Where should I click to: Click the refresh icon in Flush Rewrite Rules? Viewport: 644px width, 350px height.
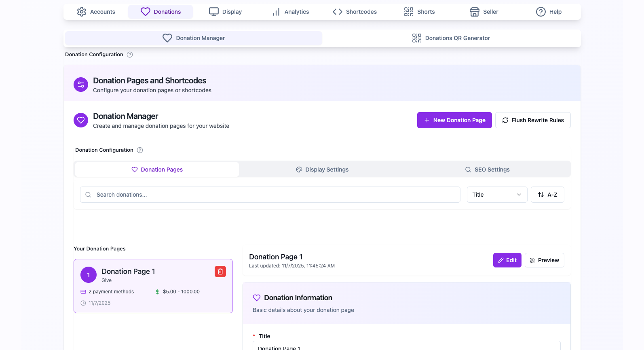[505, 120]
